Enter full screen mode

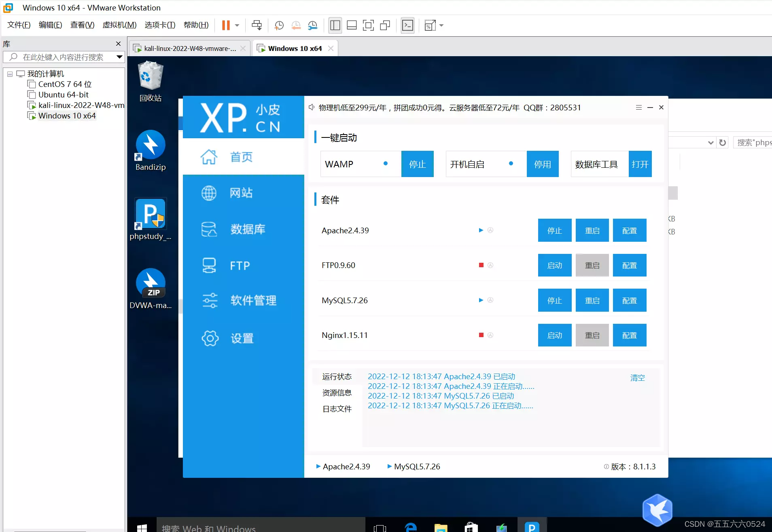(368, 25)
